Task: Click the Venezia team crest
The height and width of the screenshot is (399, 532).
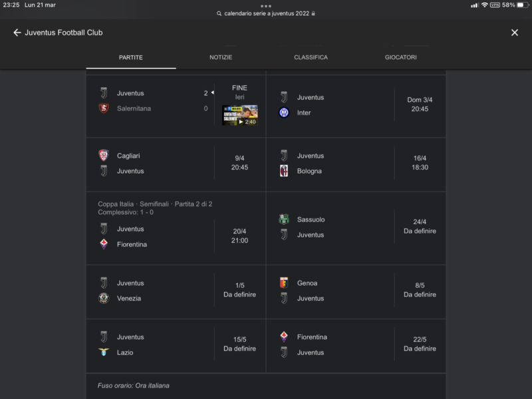Action: 103,299
